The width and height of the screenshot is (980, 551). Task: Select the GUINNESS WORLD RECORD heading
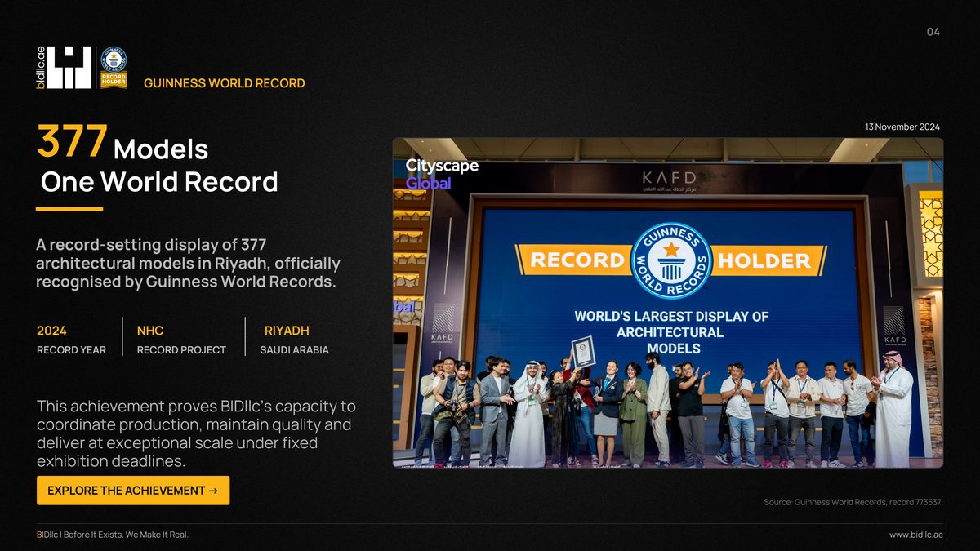[225, 83]
